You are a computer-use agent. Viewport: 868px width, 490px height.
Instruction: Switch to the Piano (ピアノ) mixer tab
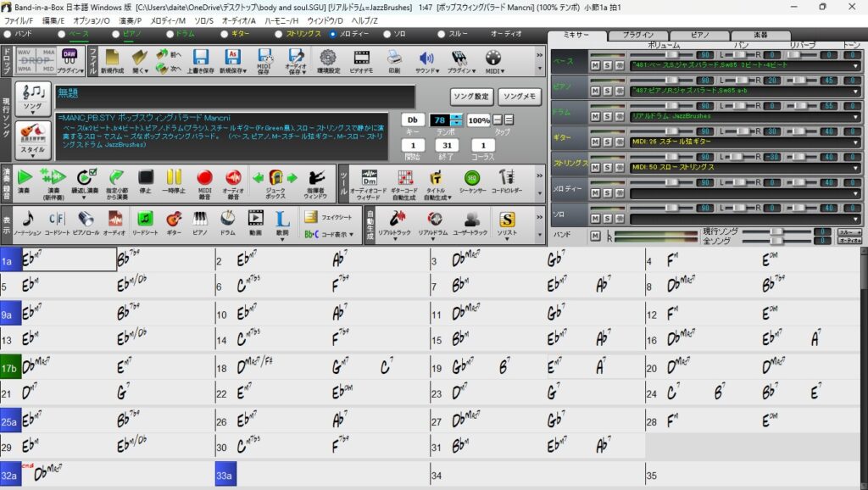(699, 35)
